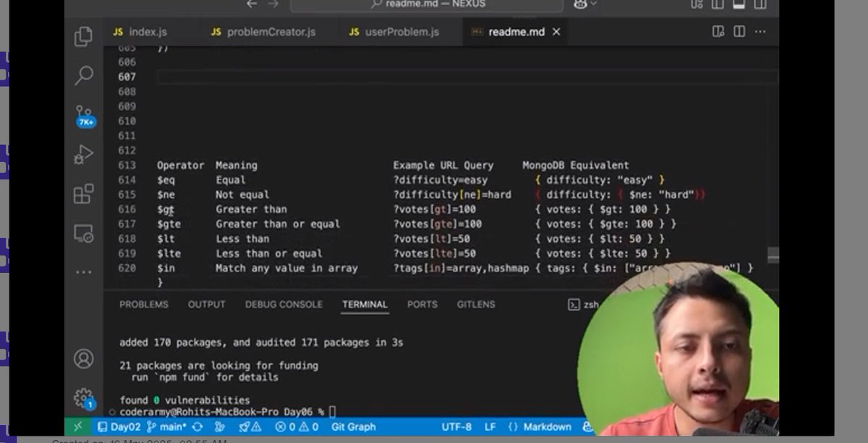
Task: Select the readme.md editor tab
Action: (x=516, y=32)
